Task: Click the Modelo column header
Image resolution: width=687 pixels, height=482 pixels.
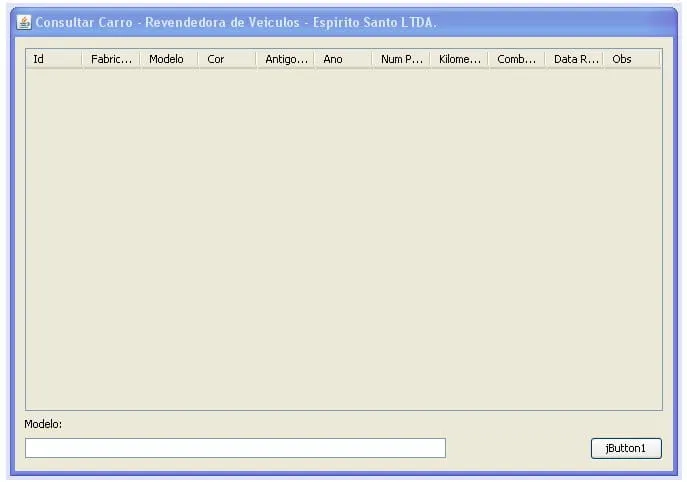Action: coord(169,59)
